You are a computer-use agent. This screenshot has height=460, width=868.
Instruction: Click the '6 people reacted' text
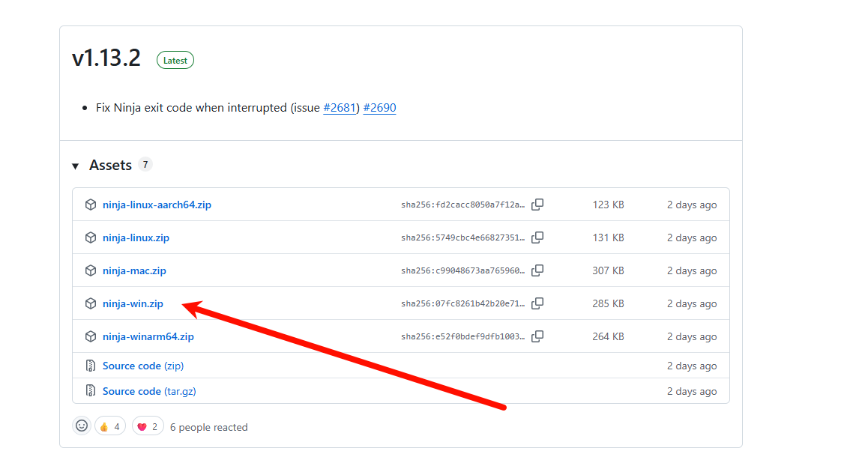(x=208, y=427)
